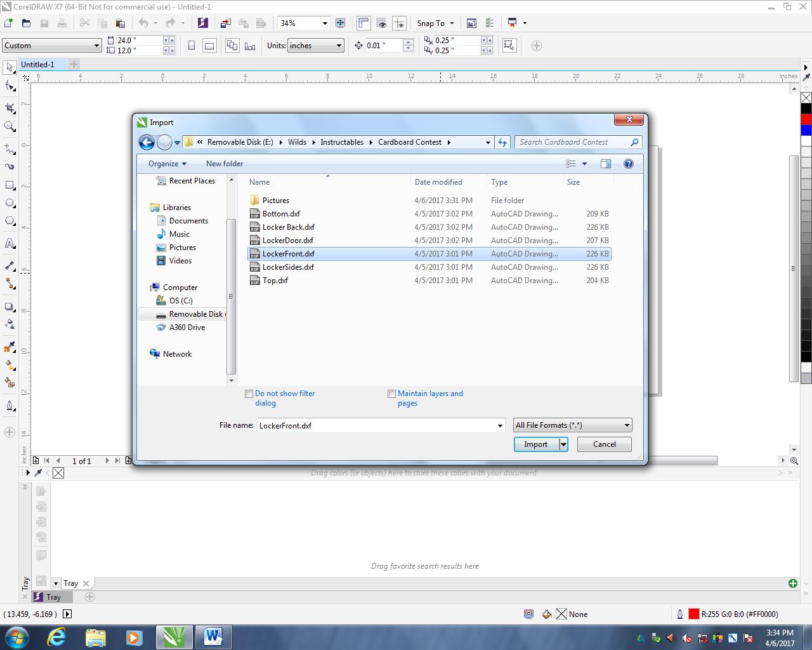The height and width of the screenshot is (650, 812).
Task: Select Landscape page orientation
Action: [x=209, y=46]
